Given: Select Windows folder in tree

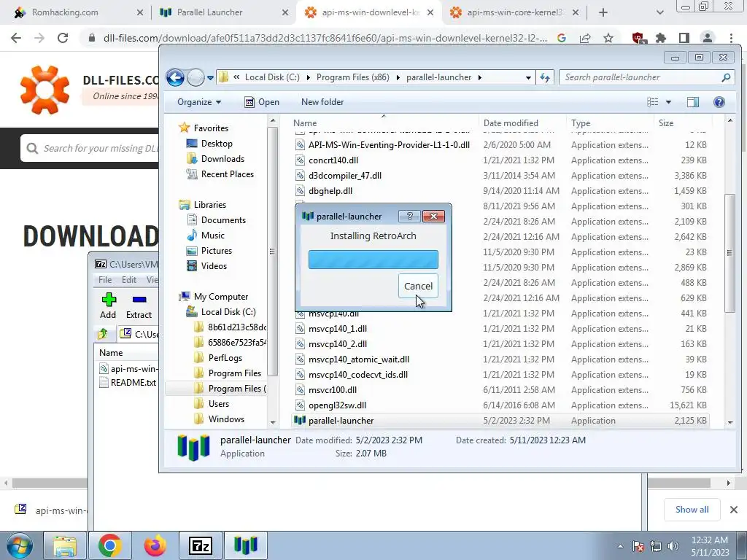Looking at the screenshot, I should click(x=220, y=419).
